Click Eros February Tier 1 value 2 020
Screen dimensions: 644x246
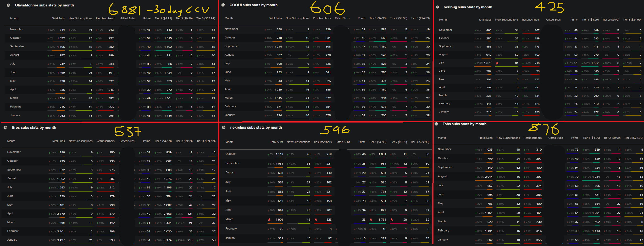[168, 232]
